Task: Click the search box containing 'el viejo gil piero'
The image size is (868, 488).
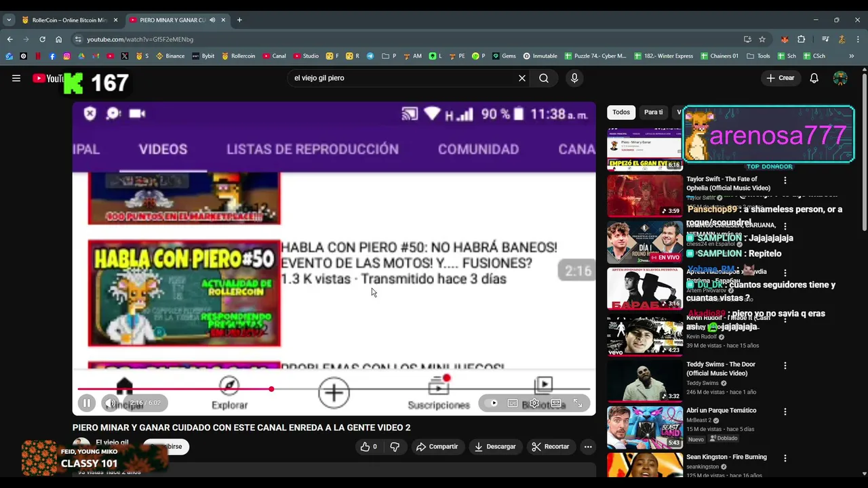Action: tap(403, 78)
